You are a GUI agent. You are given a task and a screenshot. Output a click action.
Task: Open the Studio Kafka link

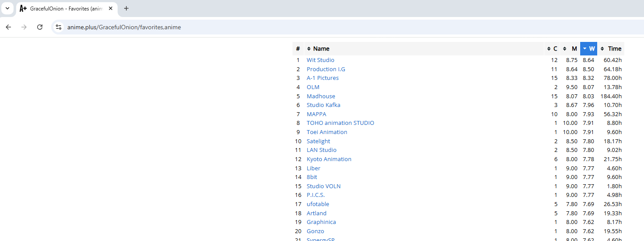[324, 105]
